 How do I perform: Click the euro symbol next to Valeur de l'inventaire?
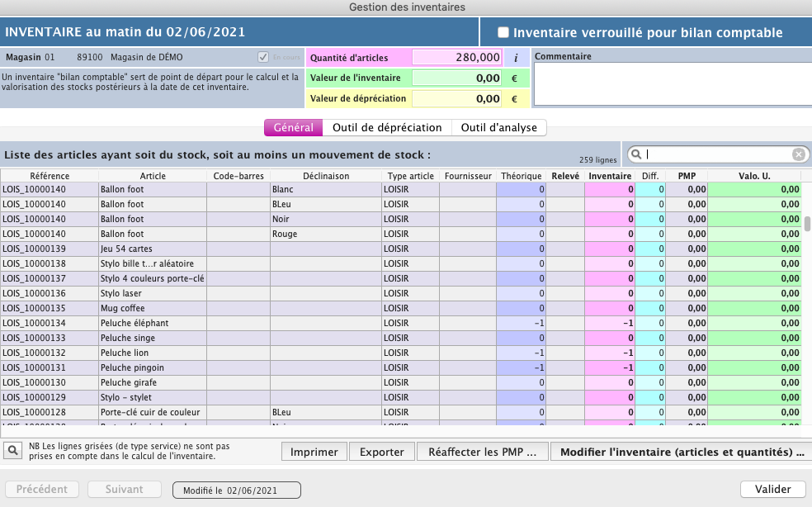(x=516, y=78)
